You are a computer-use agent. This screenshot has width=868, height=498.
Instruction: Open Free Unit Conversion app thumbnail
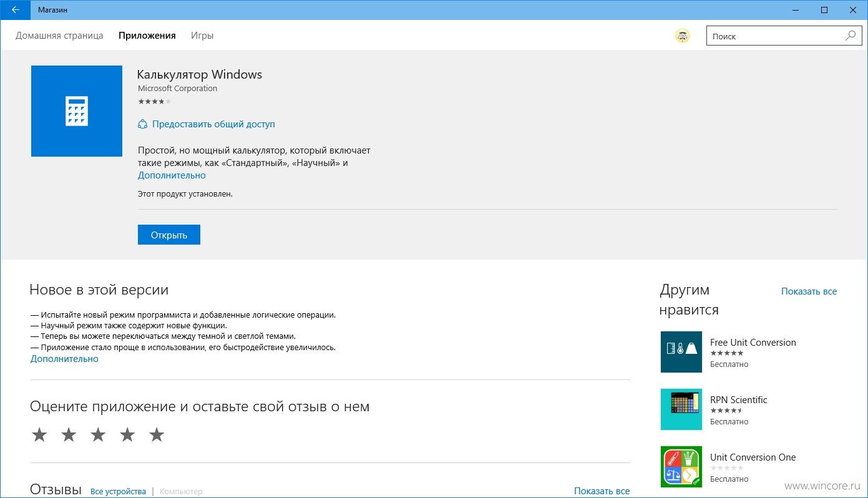681,352
